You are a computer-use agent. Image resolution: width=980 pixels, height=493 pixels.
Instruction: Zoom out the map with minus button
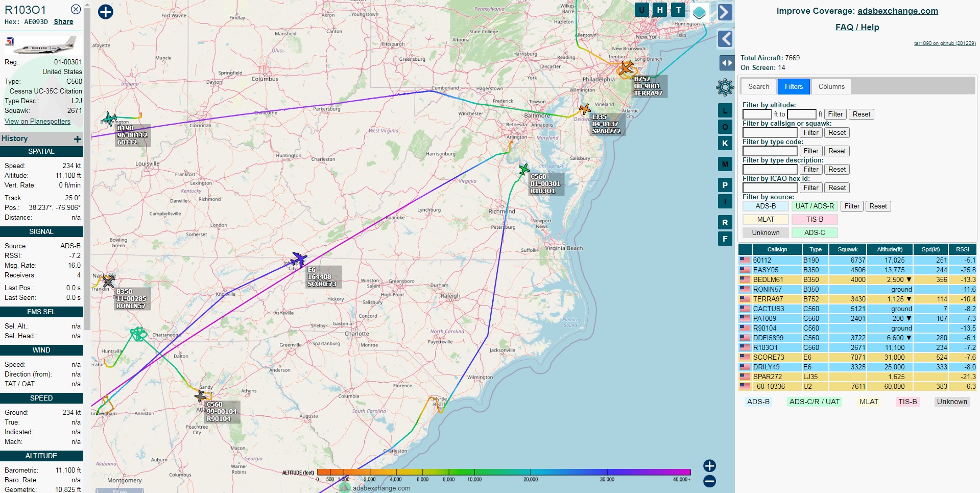click(709, 481)
